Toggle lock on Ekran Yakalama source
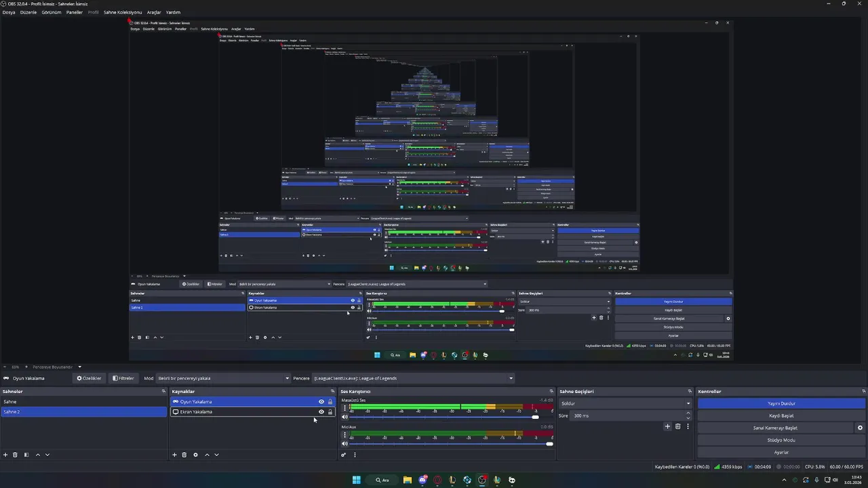Image resolution: width=868 pixels, height=488 pixels. click(x=330, y=411)
